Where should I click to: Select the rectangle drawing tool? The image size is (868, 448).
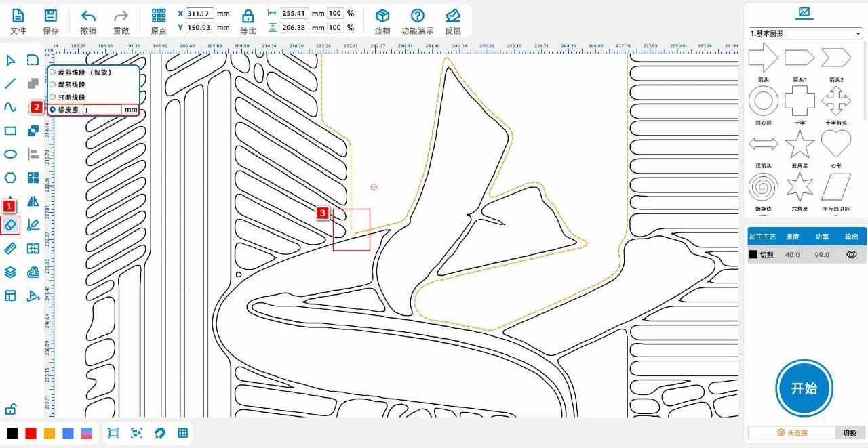point(10,131)
